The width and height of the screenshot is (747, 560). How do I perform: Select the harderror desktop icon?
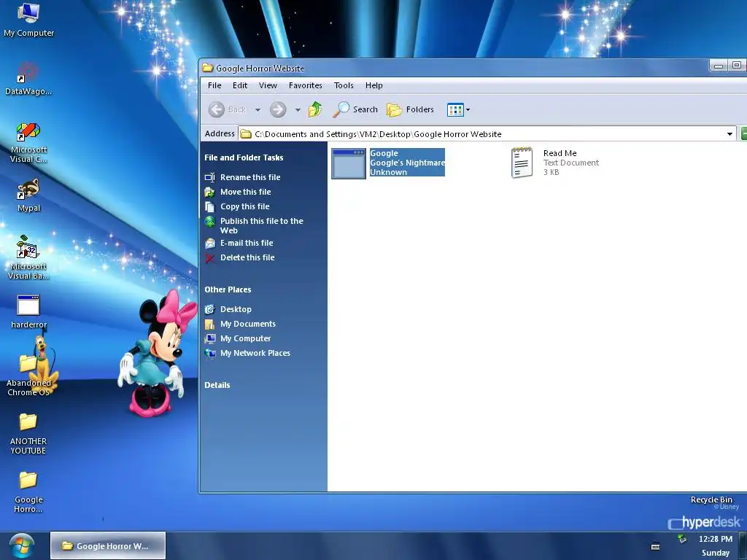tap(28, 312)
